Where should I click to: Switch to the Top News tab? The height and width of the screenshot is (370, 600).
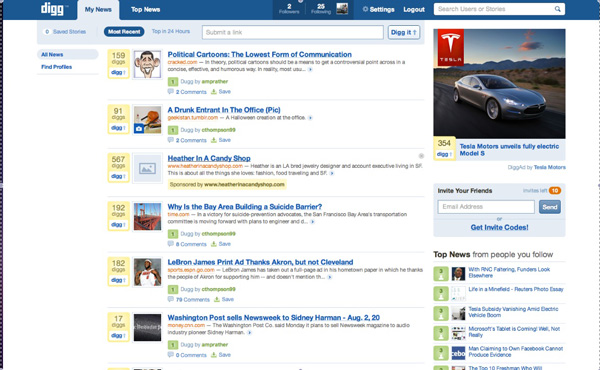145,10
